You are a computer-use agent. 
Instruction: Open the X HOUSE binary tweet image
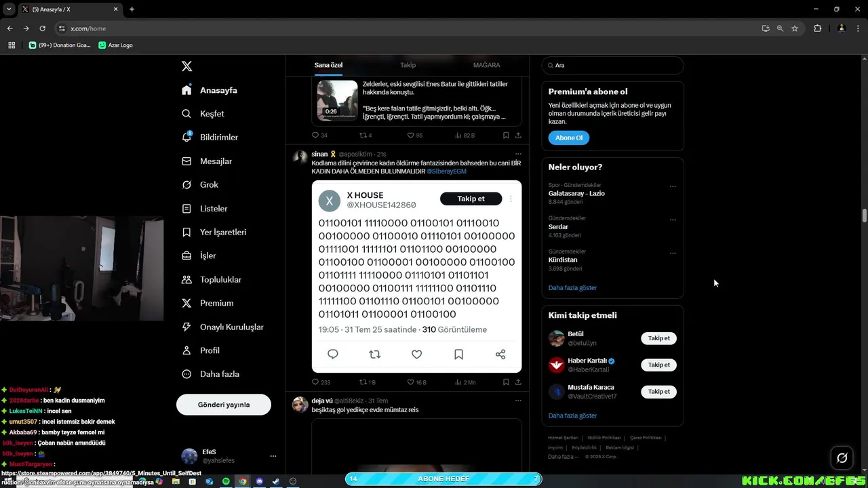(x=416, y=276)
